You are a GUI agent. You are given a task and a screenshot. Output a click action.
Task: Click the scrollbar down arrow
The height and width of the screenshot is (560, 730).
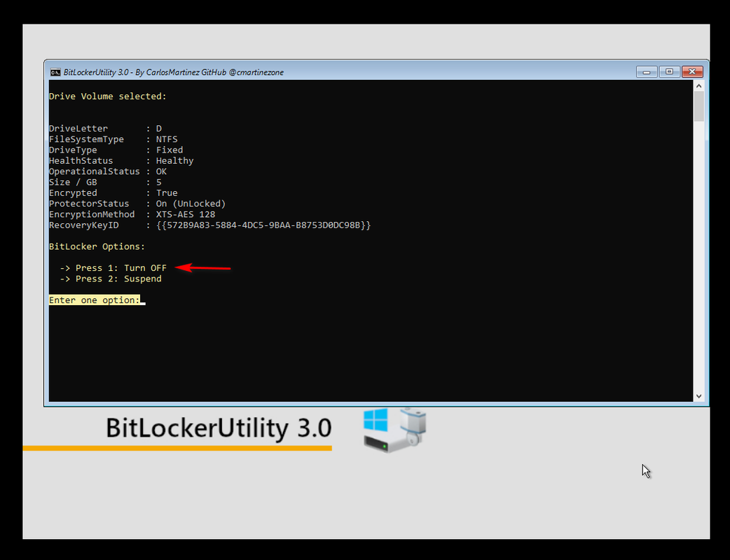pos(698,396)
